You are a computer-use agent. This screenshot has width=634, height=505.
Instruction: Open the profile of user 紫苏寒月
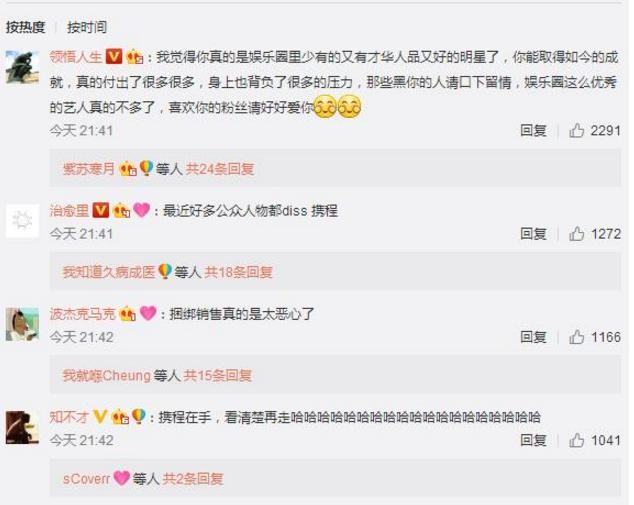89,169
